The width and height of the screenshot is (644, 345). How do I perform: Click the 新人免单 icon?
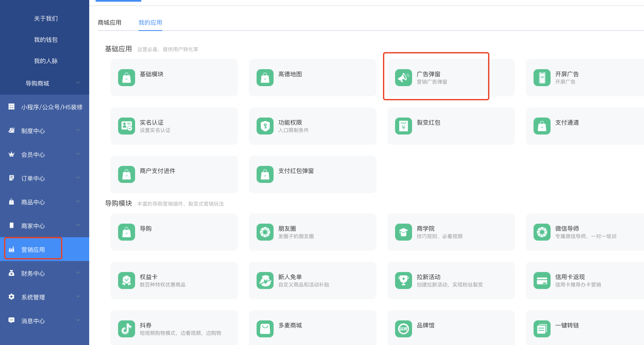[x=265, y=280]
